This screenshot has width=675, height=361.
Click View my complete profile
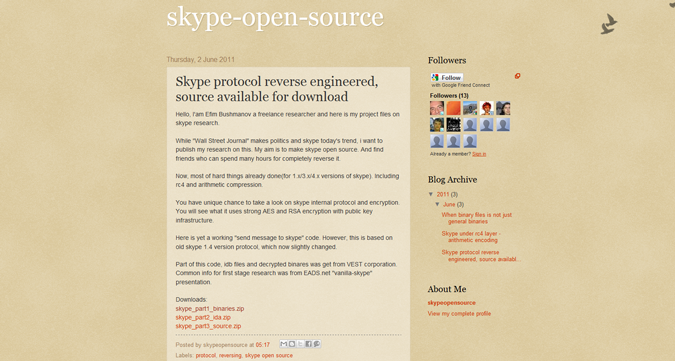pos(459,314)
